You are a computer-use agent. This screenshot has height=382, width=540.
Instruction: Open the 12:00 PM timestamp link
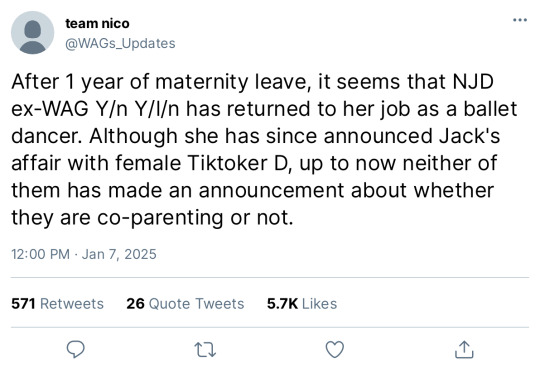click(40, 254)
